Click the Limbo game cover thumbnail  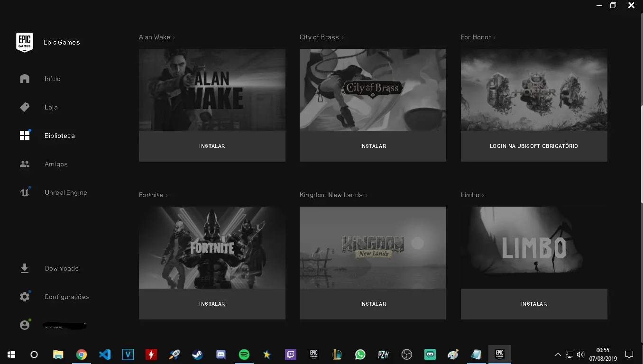pyautogui.click(x=534, y=247)
